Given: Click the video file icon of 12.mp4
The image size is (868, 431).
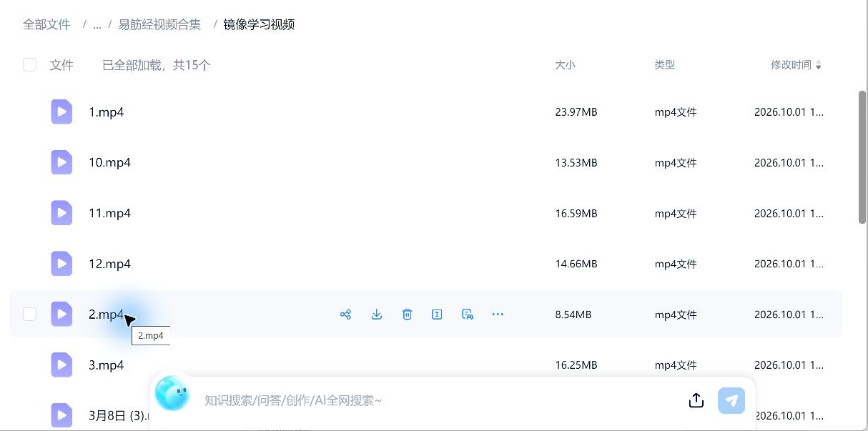Looking at the screenshot, I should [61, 264].
